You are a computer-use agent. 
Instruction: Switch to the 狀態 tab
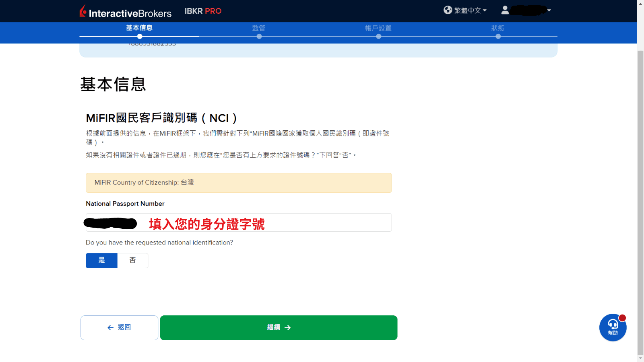point(498,28)
